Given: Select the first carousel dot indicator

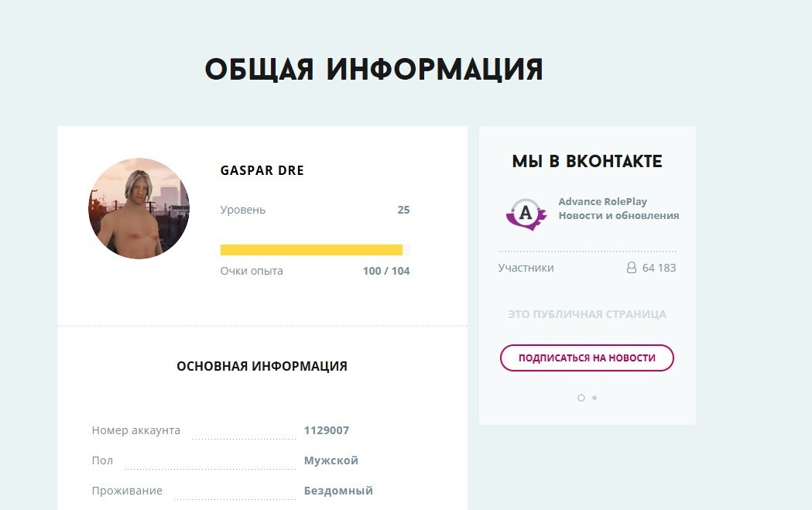Looking at the screenshot, I should pos(581,398).
